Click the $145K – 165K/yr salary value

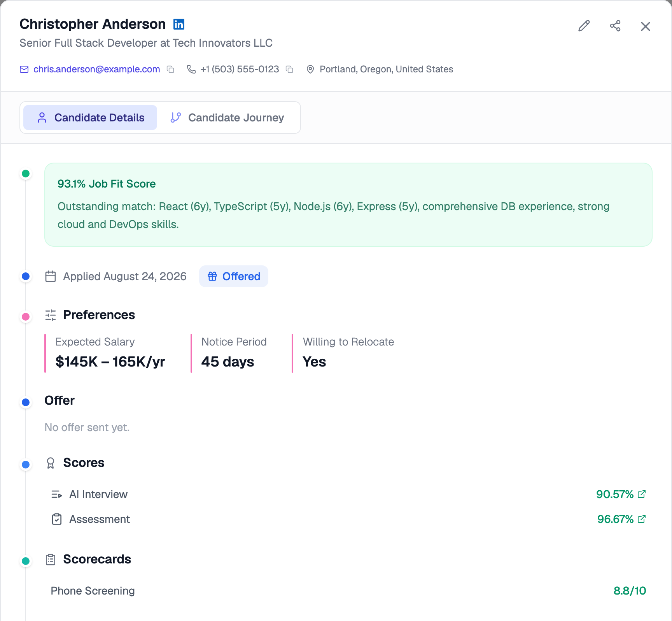pos(110,362)
